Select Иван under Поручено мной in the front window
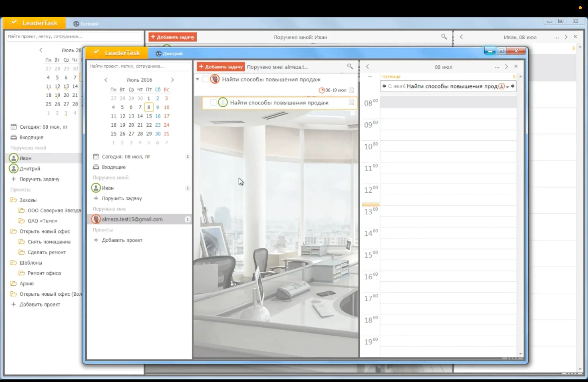The width and height of the screenshot is (588, 382). [x=107, y=188]
